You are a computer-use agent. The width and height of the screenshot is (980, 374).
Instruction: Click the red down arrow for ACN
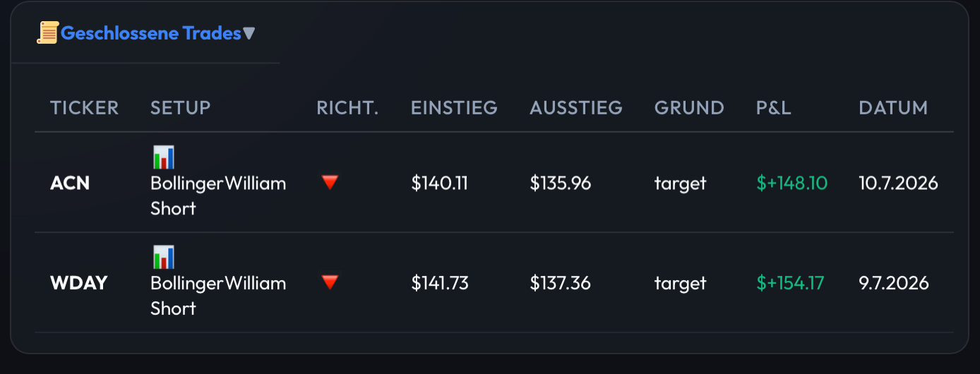click(x=330, y=183)
